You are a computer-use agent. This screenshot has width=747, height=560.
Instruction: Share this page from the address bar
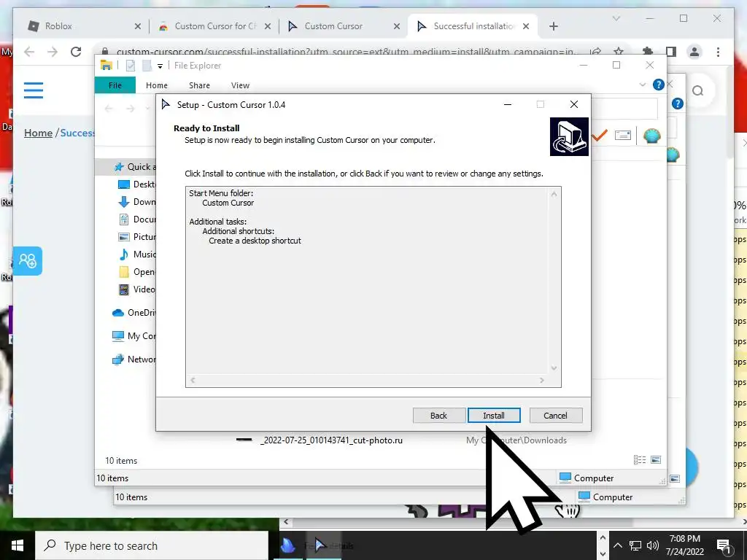coord(595,52)
